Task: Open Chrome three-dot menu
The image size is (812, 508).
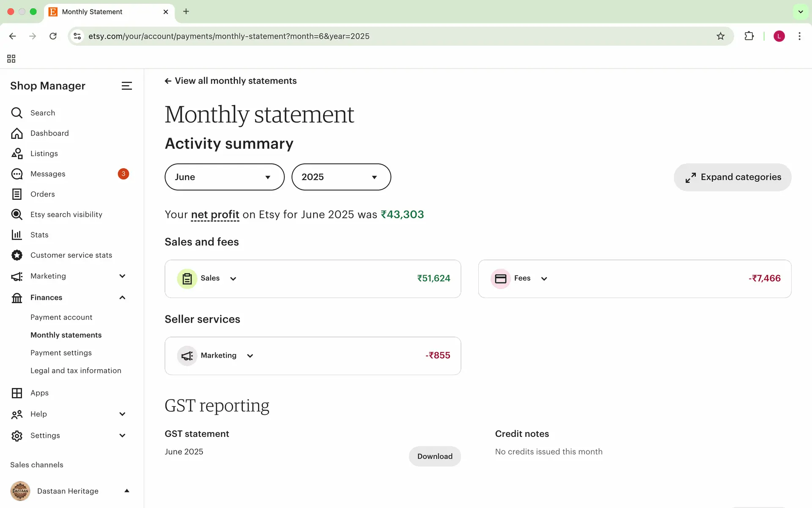Action: click(799, 36)
